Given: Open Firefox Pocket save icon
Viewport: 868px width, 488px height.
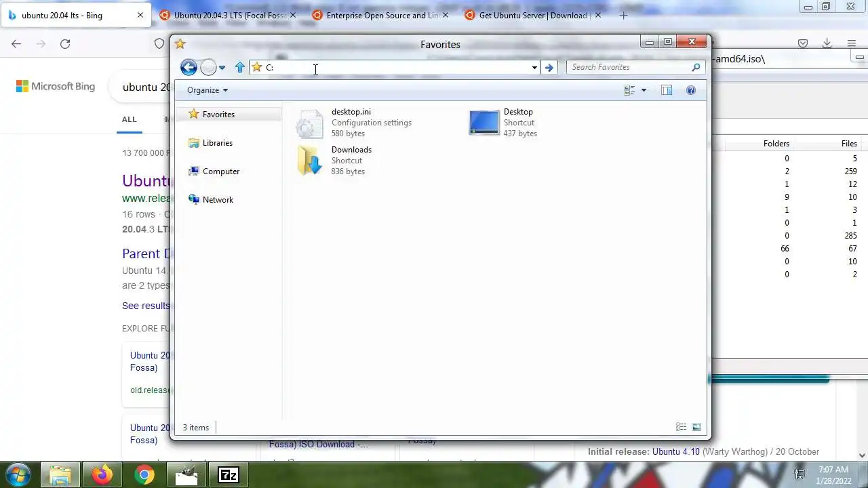Looking at the screenshot, I should (803, 43).
